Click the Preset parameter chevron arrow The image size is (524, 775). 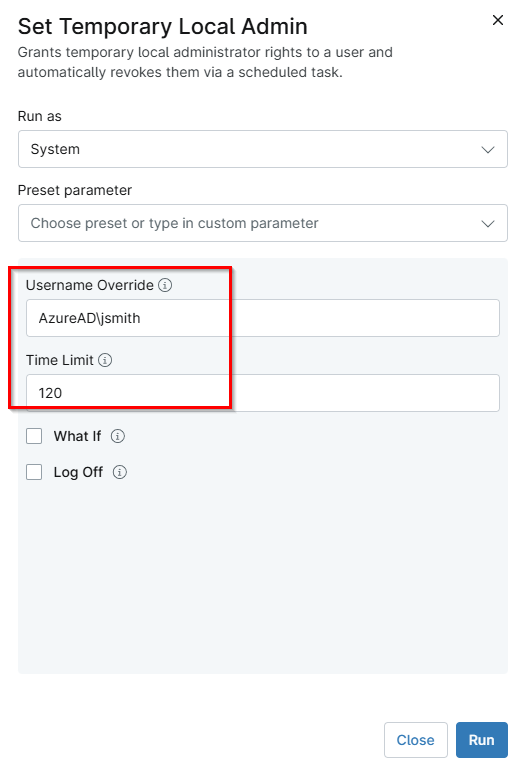[488, 224]
